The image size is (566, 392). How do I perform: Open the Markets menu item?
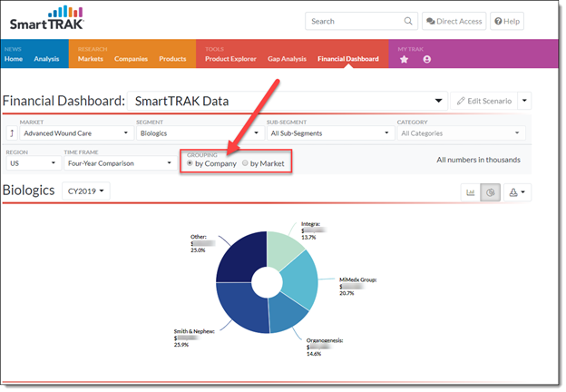tap(91, 59)
